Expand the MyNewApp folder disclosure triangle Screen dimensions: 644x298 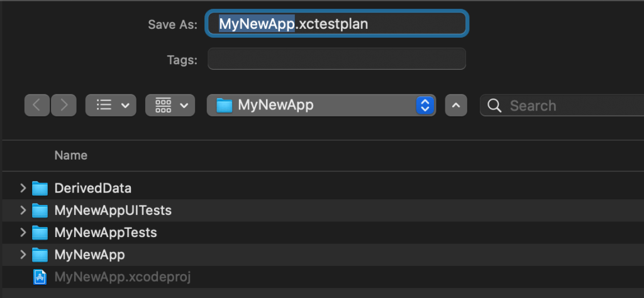pos(23,255)
